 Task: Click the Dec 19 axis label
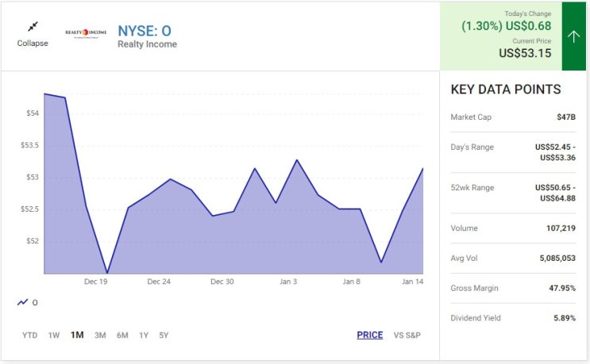point(95,282)
